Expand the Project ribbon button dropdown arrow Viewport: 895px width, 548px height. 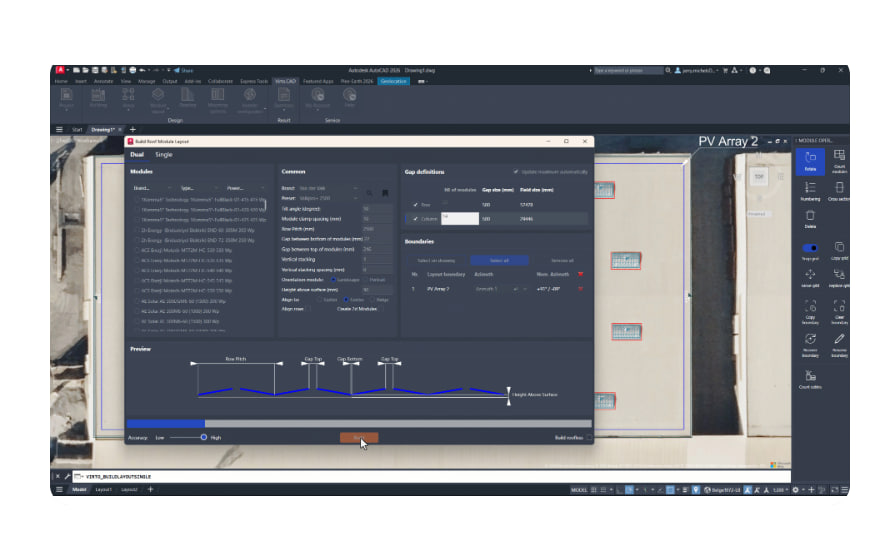pos(66,111)
